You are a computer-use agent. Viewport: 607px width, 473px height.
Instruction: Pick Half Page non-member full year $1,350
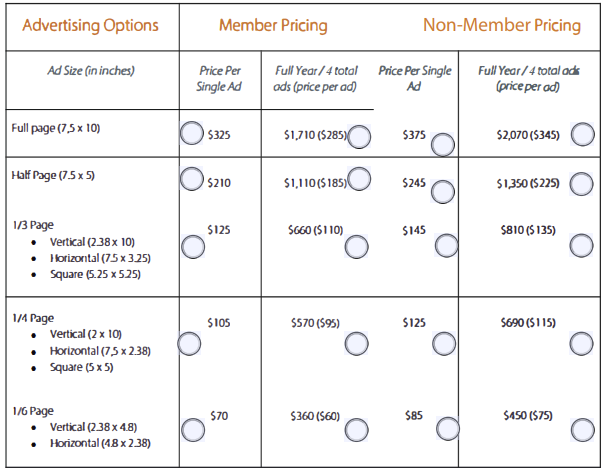(580, 183)
